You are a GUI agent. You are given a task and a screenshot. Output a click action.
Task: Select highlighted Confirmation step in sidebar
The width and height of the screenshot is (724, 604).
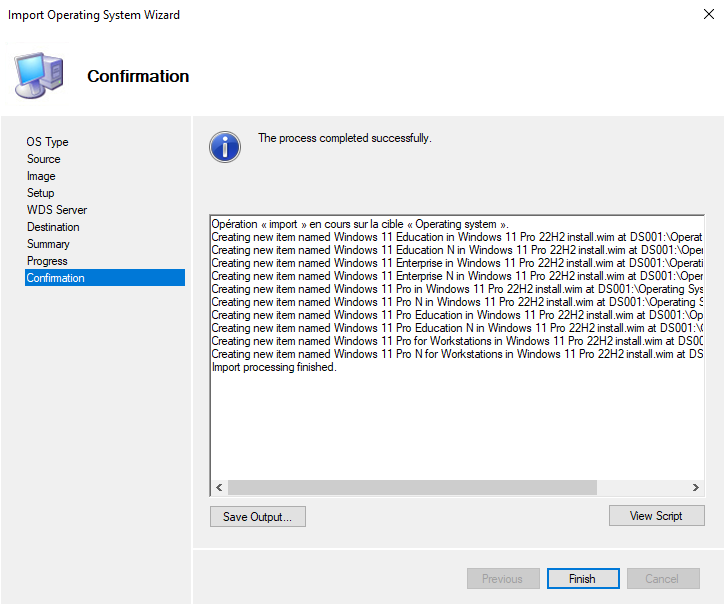[x=105, y=278]
